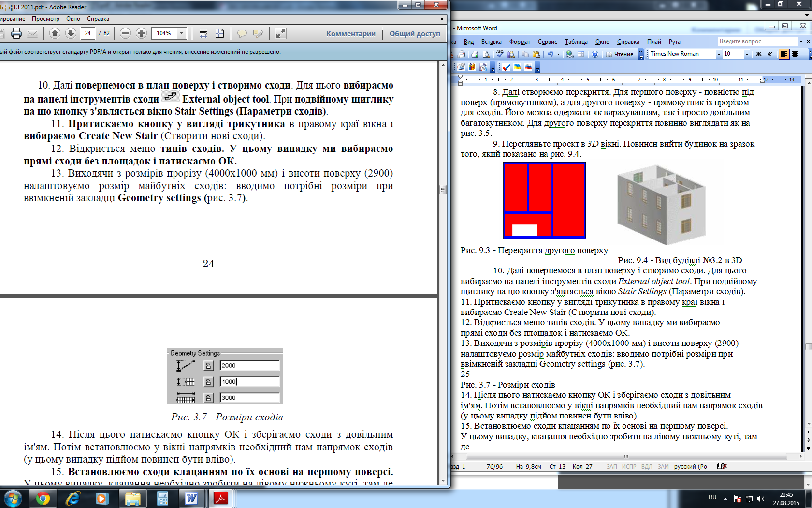
Task: Go to next page in Adobe Reader
Action: tap(71, 33)
